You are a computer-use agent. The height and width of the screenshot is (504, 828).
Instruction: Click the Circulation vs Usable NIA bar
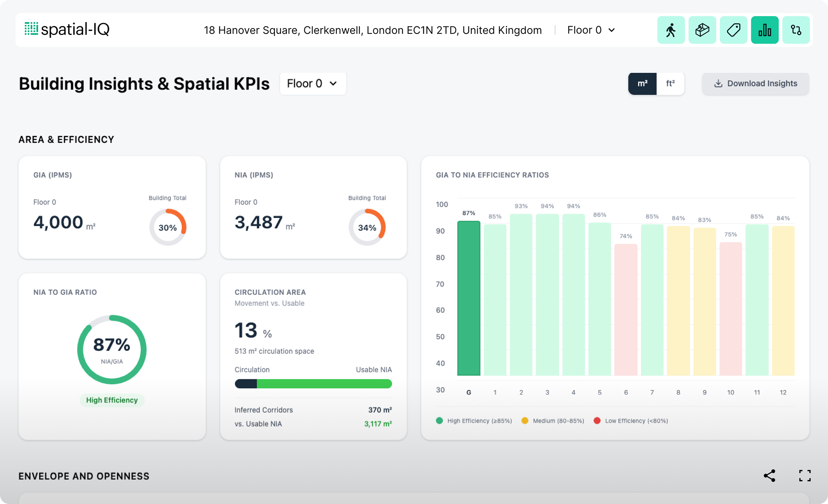[x=313, y=384]
